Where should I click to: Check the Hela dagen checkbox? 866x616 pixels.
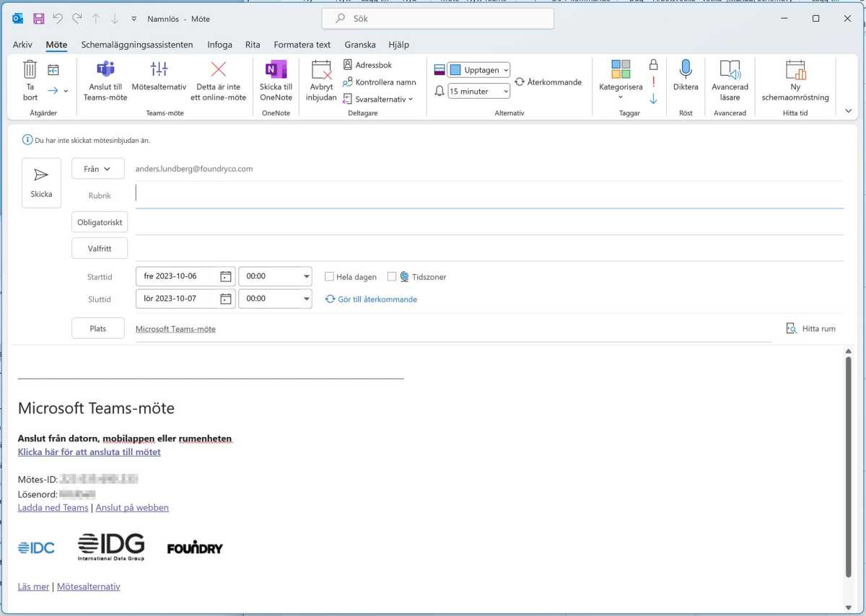[x=329, y=277]
